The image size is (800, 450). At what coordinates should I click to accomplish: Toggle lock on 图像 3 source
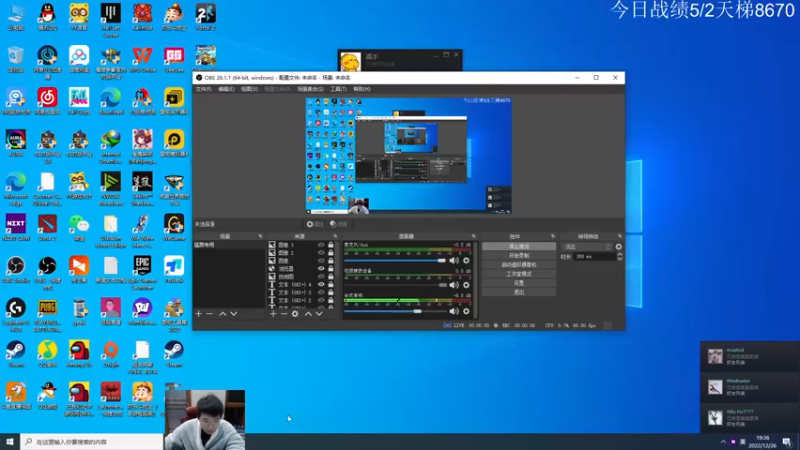pos(331,245)
